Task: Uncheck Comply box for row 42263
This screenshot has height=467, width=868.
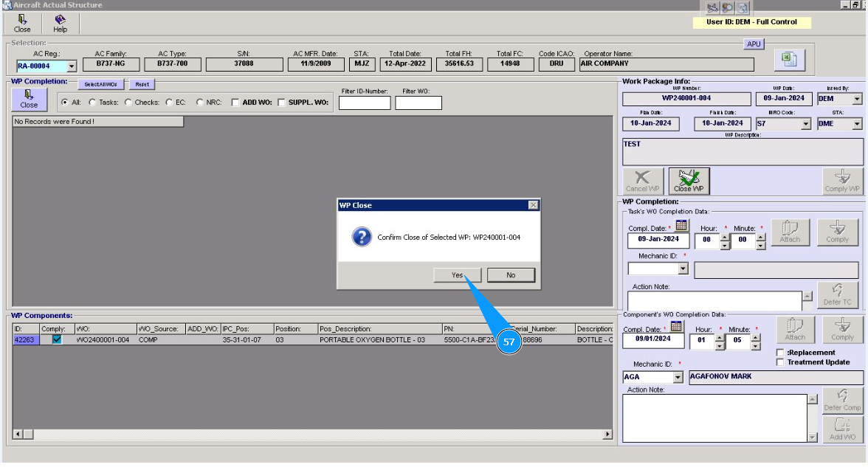Action: (x=57, y=340)
